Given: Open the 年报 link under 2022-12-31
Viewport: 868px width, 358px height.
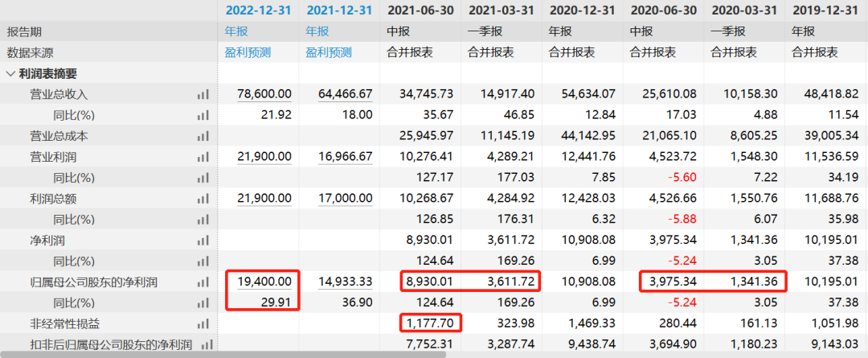Looking at the screenshot, I should (x=237, y=31).
